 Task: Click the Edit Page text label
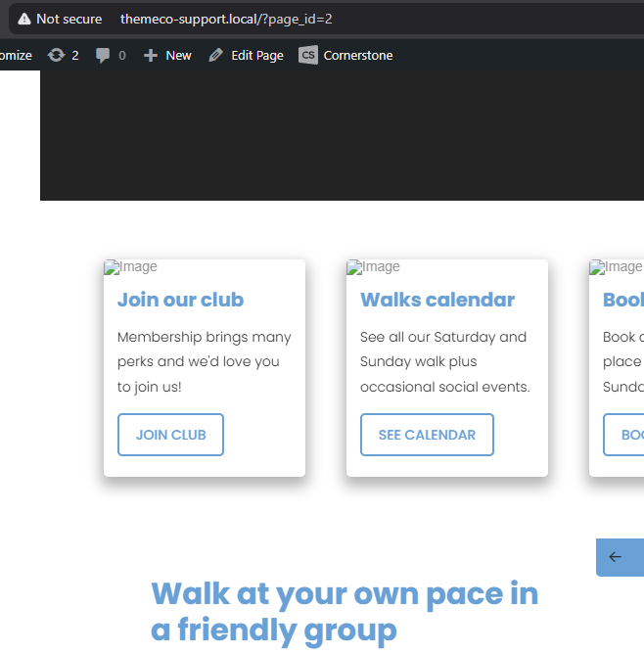256,55
